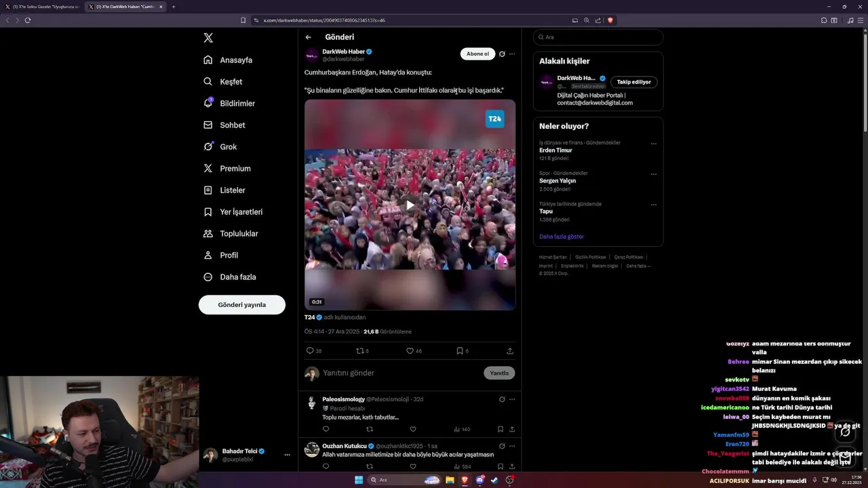Open the Bahadır Telci account menu
Image resolution: width=868 pixels, height=488 pixels.
pyautogui.click(x=247, y=455)
